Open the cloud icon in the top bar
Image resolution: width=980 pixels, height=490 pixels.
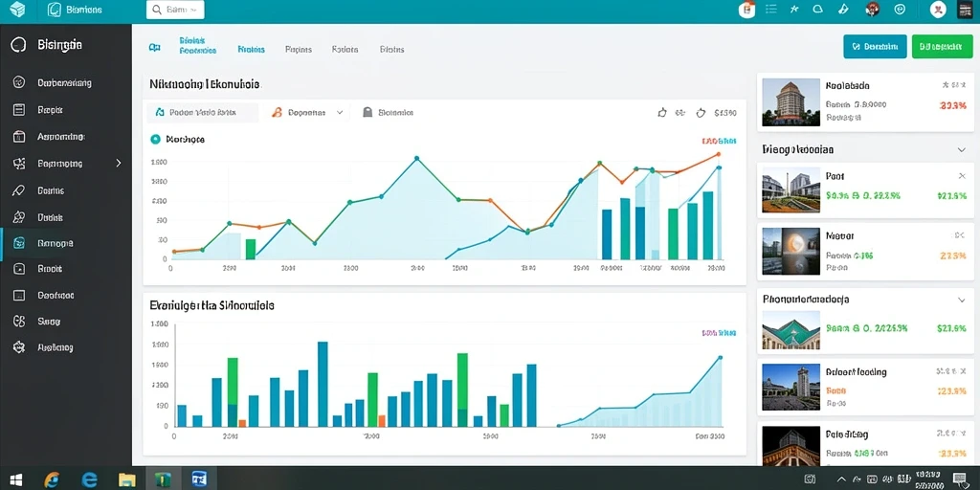817,10
